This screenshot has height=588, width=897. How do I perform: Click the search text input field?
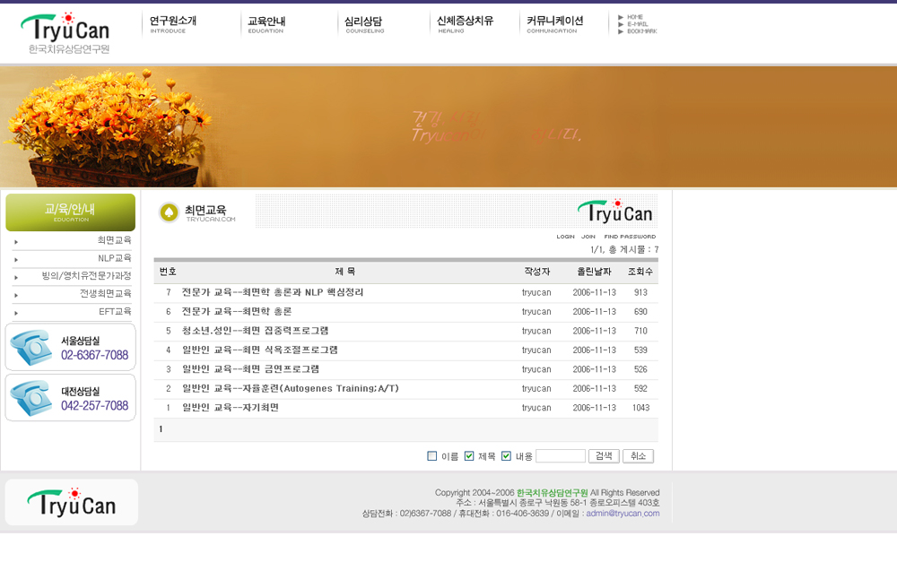pyautogui.click(x=560, y=456)
